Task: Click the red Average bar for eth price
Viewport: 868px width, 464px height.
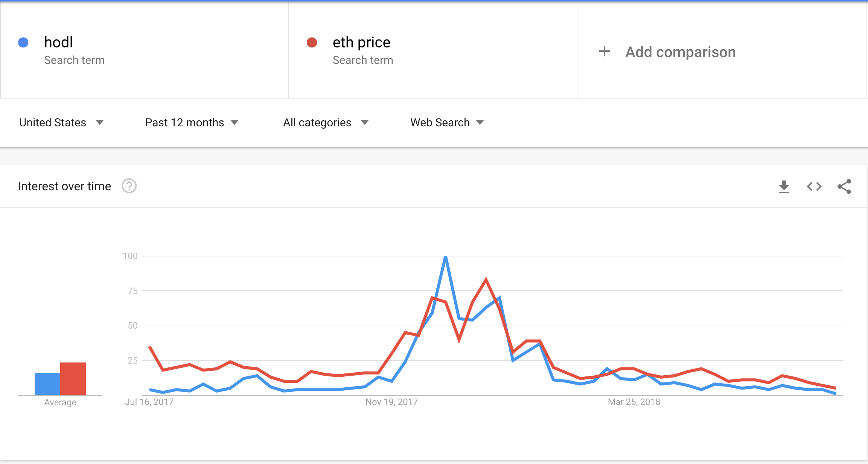Action: [x=73, y=379]
